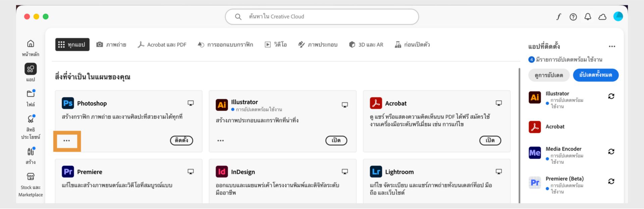The height and width of the screenshot is (209, 644).
Task: Open more options on Illustrator card
Action: [220, 140]
